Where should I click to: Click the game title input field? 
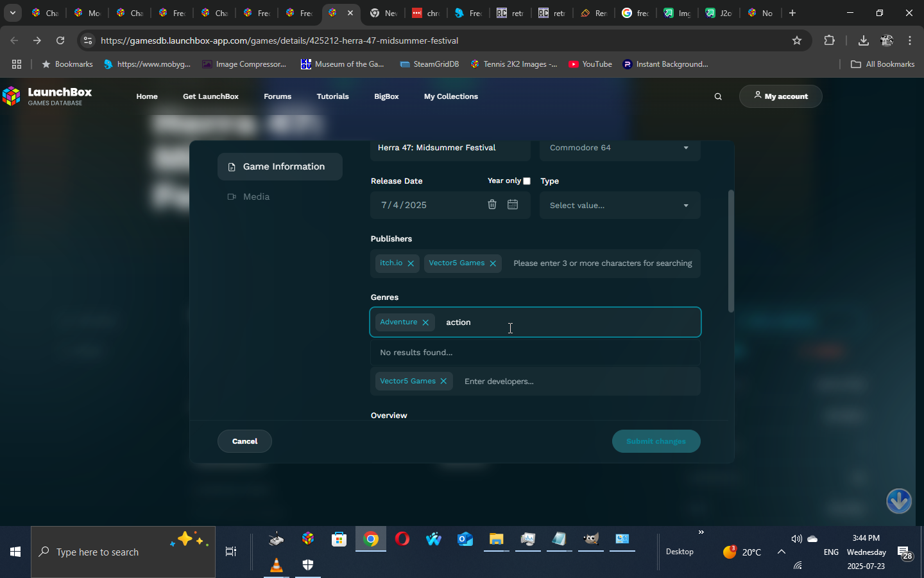pos(450,148)
